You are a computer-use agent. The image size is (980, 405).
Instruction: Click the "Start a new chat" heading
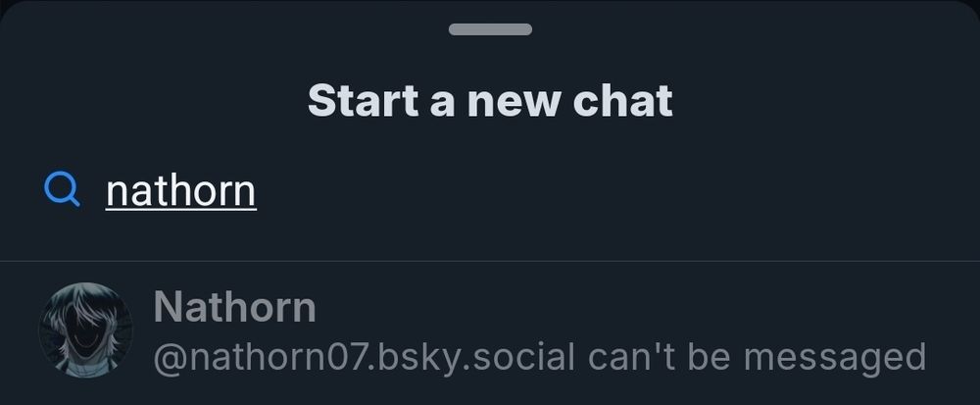(490, 101)
